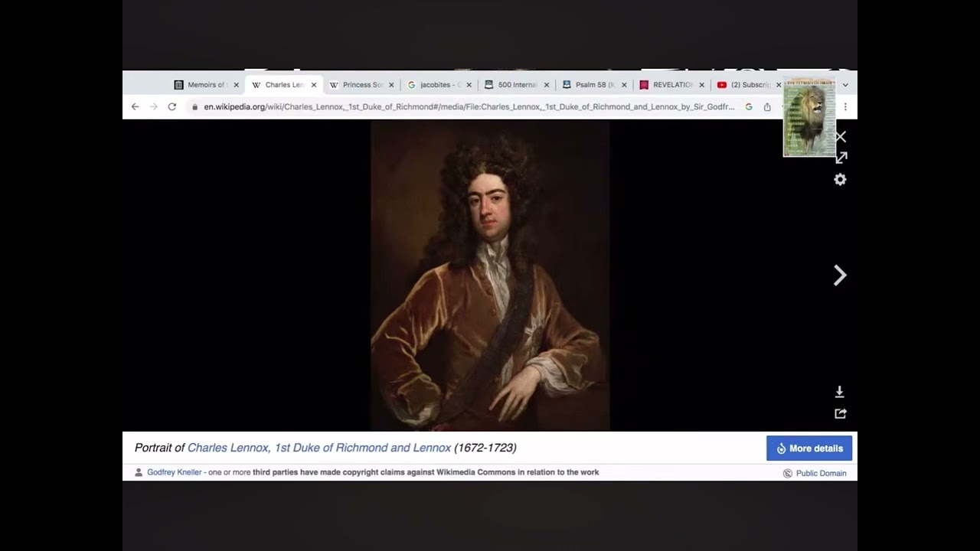Show the next image

pos(840,275)
